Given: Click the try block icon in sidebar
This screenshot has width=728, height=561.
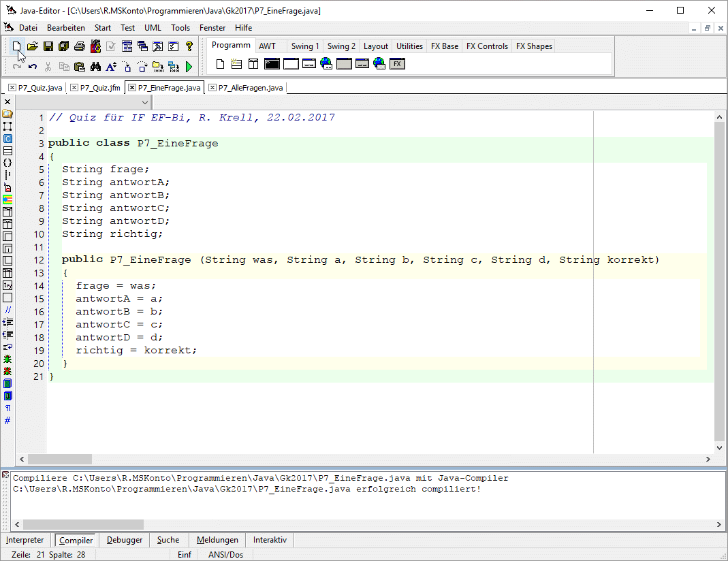Looking at the screenshot, I should point(7,285).
